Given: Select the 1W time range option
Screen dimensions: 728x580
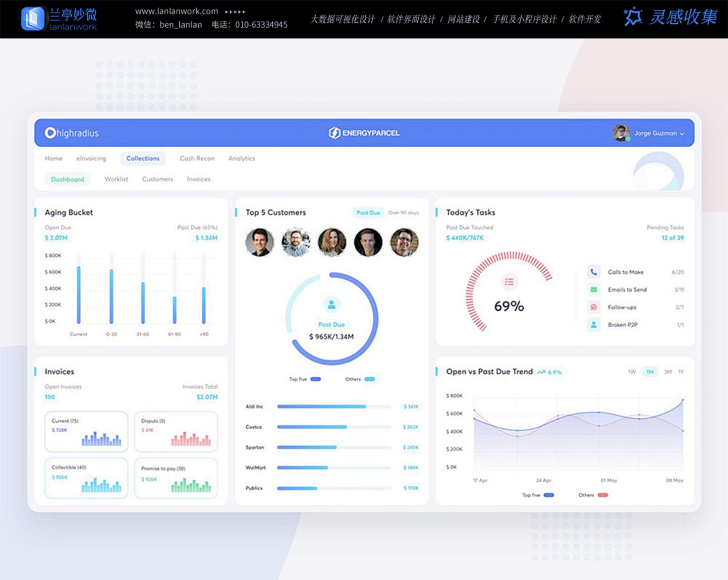Looking at the screenshot, I should 632,372.
